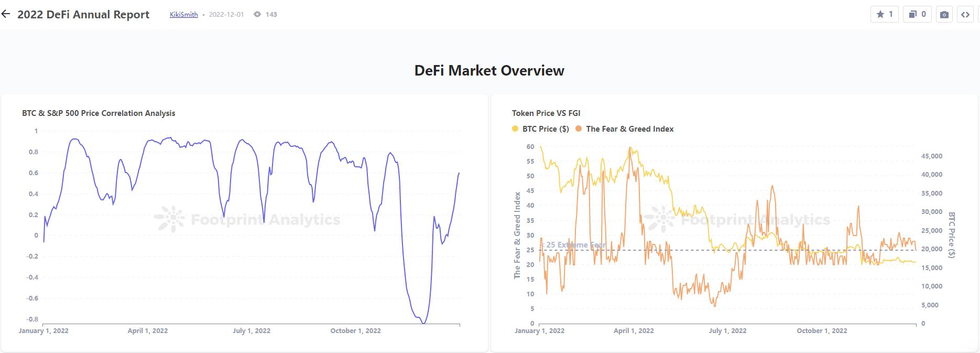Go back using the left arrow
The width and height of the screenshot is (980, 353).
tap(6, 14)
